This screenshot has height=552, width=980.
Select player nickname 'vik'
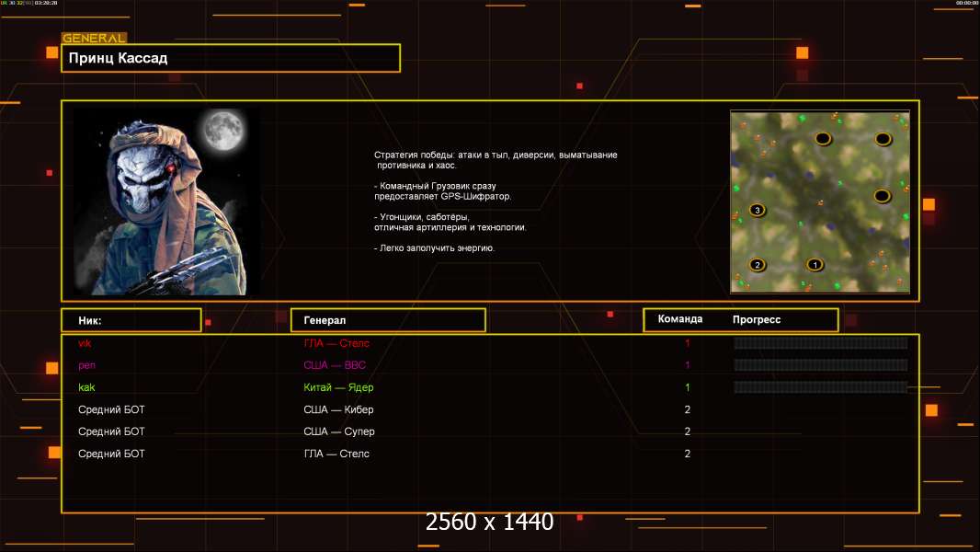85,343
